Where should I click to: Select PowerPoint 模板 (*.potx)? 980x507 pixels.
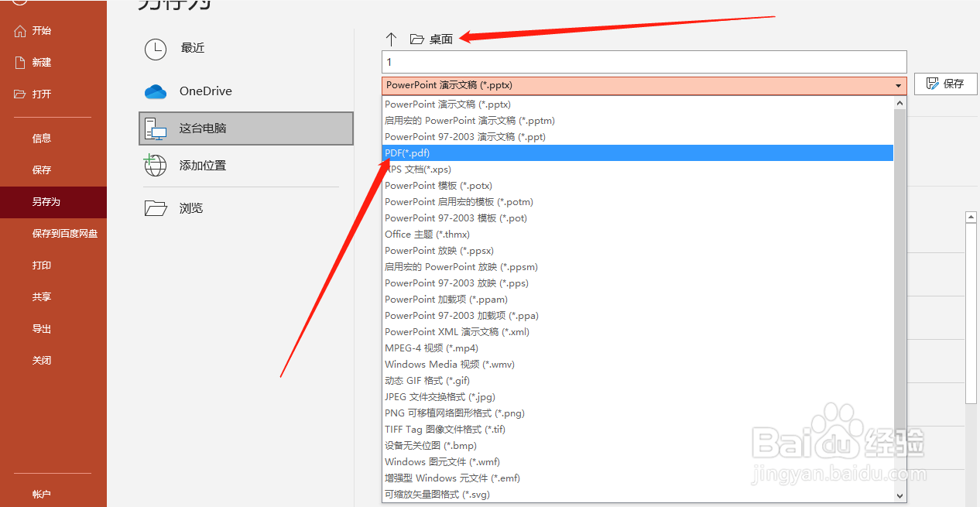[638, 186]
